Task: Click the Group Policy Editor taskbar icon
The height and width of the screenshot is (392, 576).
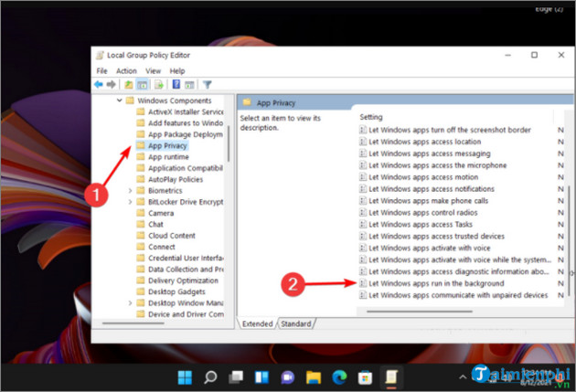Action: (x=391, y=377)
